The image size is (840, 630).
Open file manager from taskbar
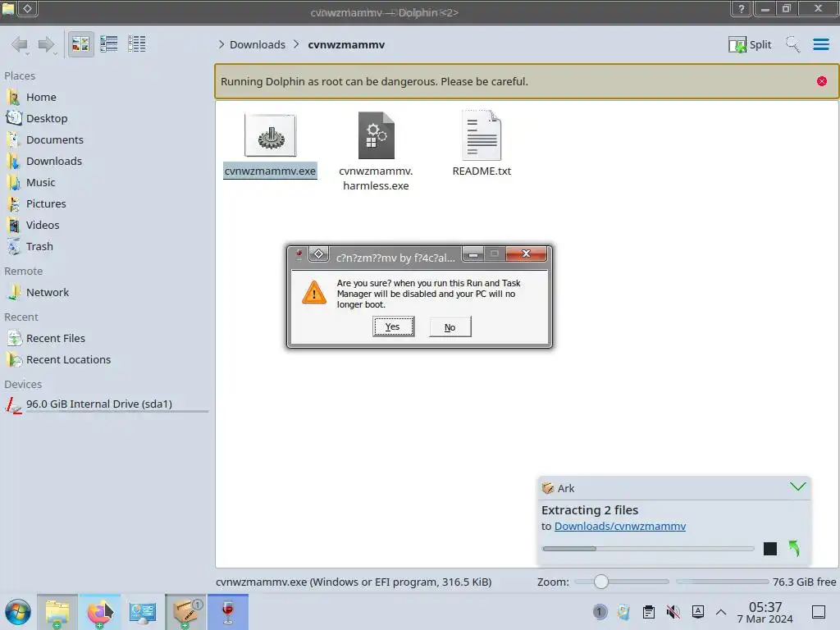click(x=57, y=612)
